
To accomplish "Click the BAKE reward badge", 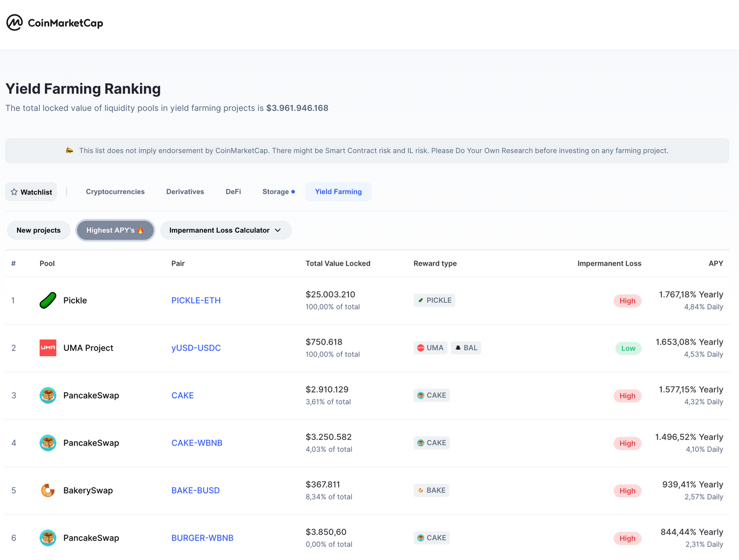I will point(431,490).
